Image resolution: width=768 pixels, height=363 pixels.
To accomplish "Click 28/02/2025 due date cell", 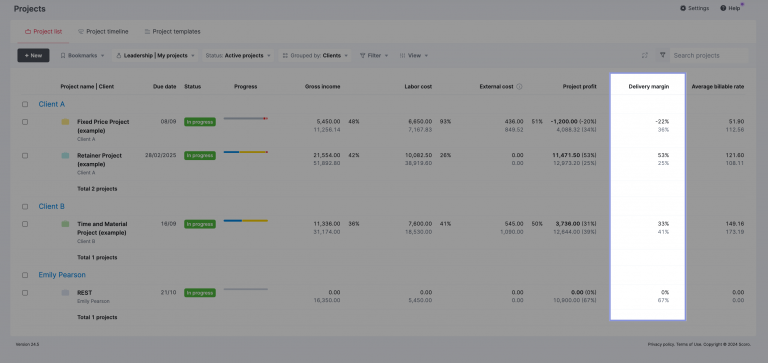I will 161,155.
